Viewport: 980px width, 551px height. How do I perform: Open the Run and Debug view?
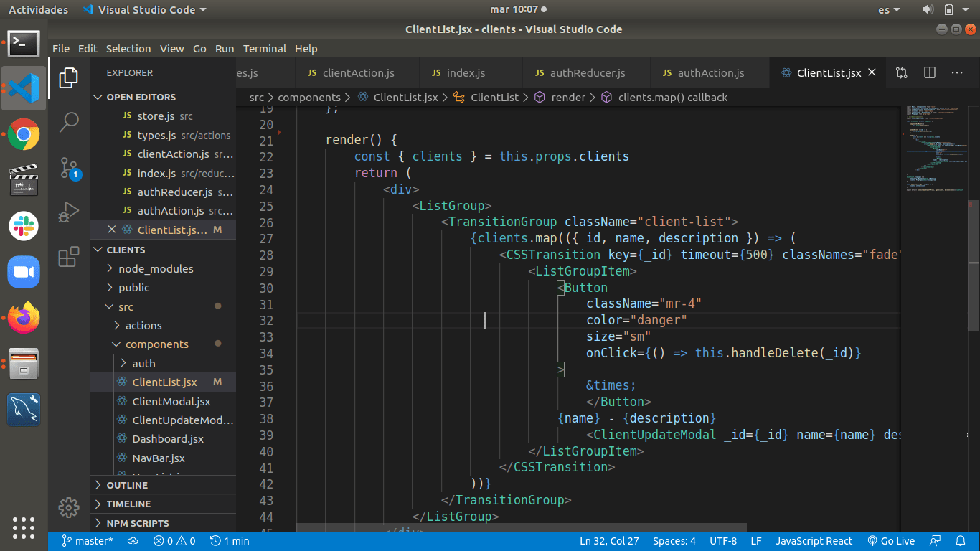[x=69, y=212]
